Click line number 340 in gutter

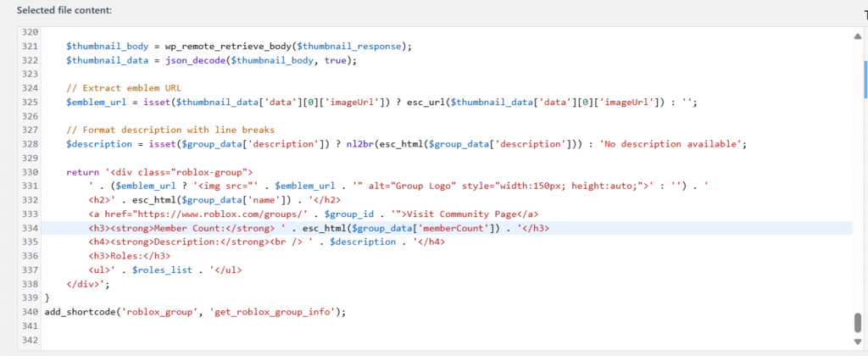tap(30, 312)
